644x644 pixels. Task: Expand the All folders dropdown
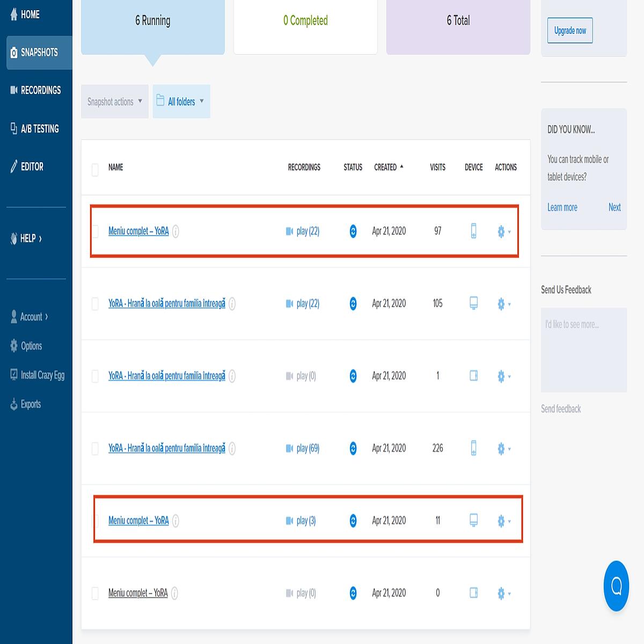click(x=181, y=101)
